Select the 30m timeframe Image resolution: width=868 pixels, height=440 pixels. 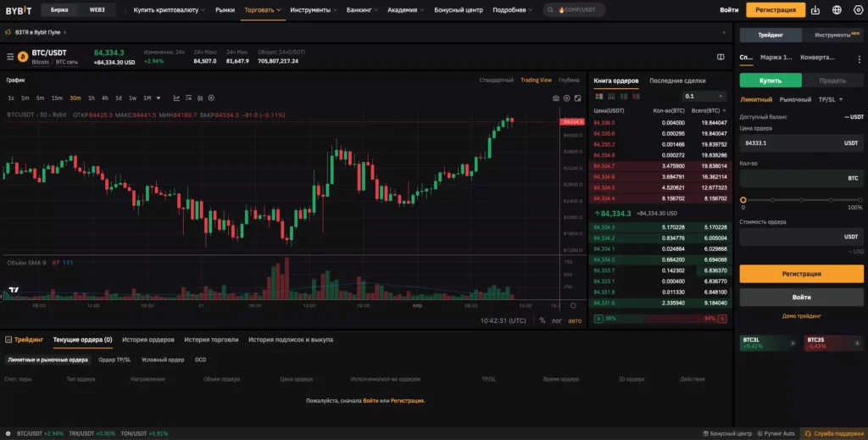click(x=75, y=98)
